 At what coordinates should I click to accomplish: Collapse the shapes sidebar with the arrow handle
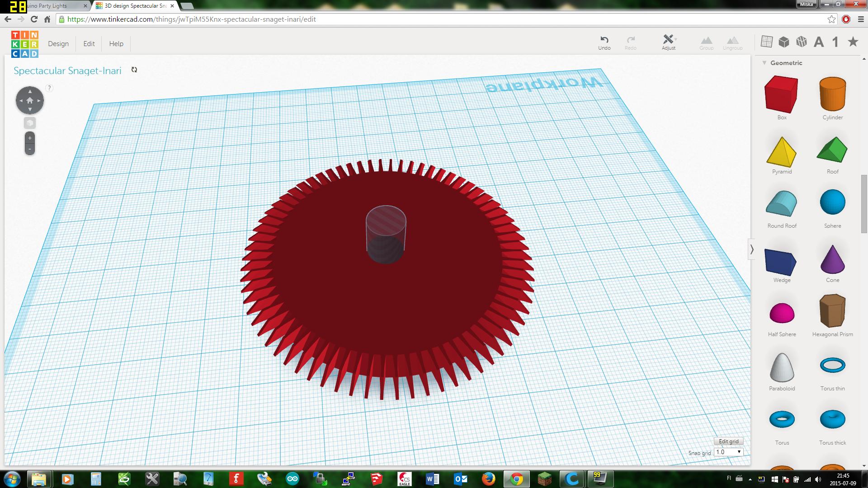[x=752, y=249]
